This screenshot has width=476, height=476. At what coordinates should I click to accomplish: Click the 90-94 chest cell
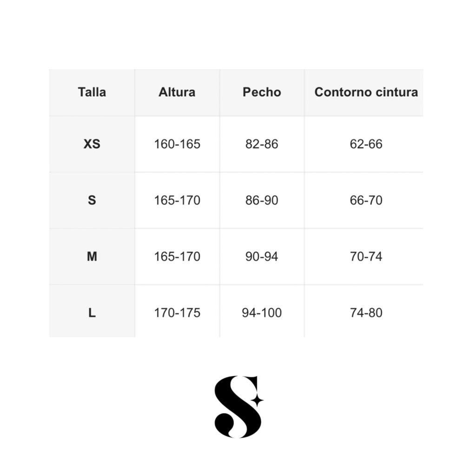tap(262, 257)
